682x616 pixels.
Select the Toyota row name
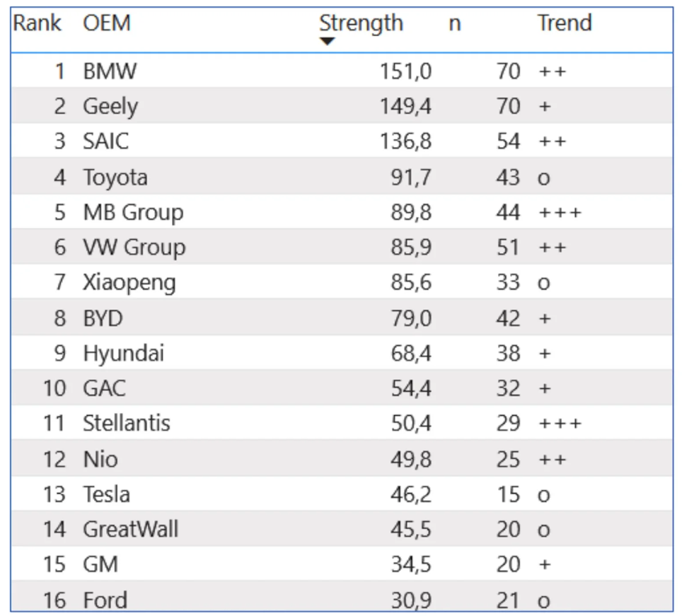tap(115, 177)
